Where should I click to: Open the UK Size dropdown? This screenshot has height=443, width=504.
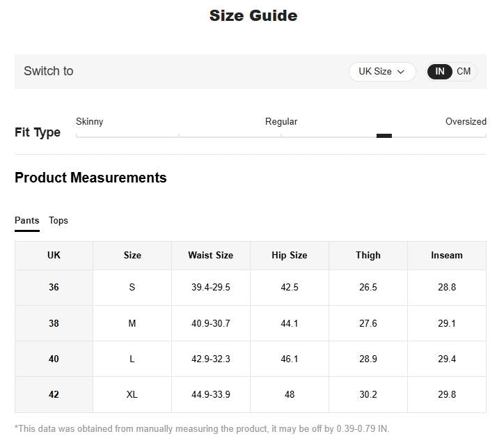coord(382,72)
